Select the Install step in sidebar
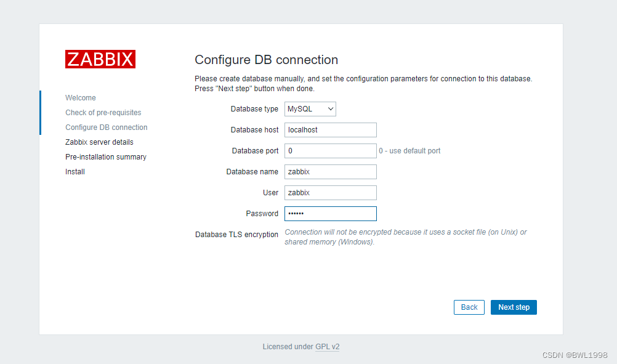 (75, 172)
